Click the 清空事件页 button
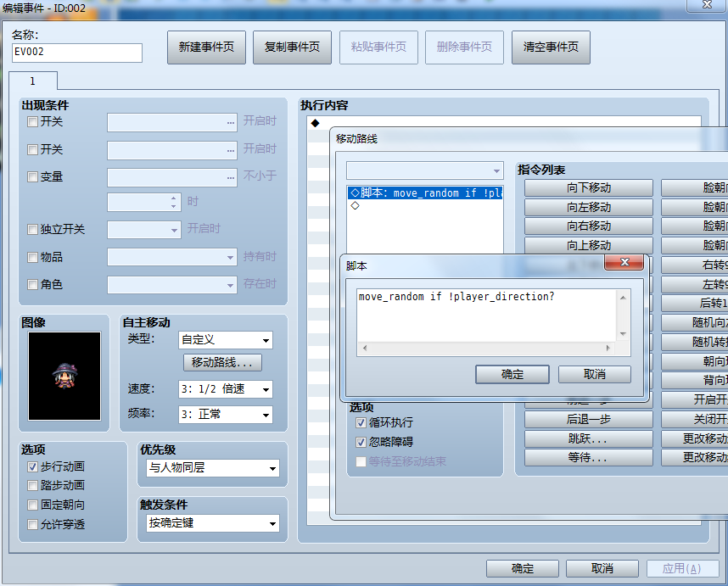728x586 pixels. click(x=551, y=47)
